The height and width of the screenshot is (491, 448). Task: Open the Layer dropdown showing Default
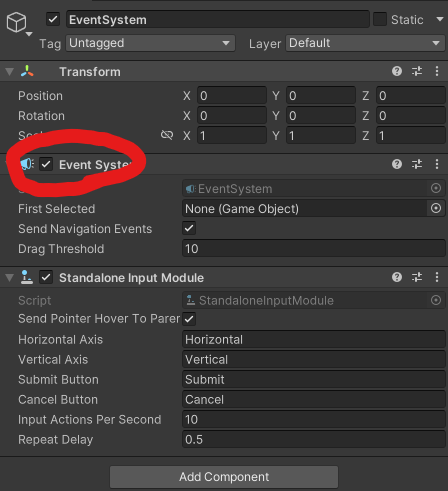point(365,43)
